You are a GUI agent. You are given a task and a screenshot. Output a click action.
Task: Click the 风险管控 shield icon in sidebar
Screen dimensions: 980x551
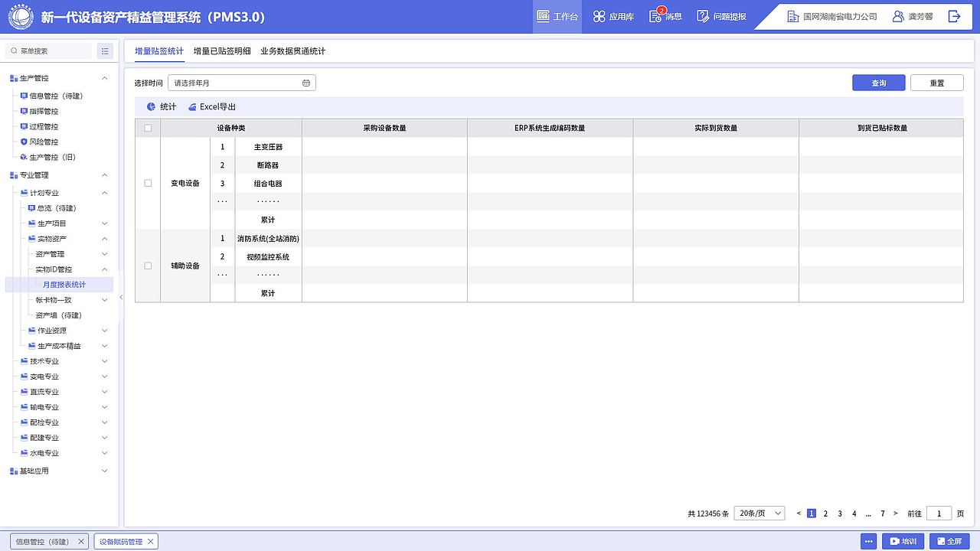tap(24, 142)
